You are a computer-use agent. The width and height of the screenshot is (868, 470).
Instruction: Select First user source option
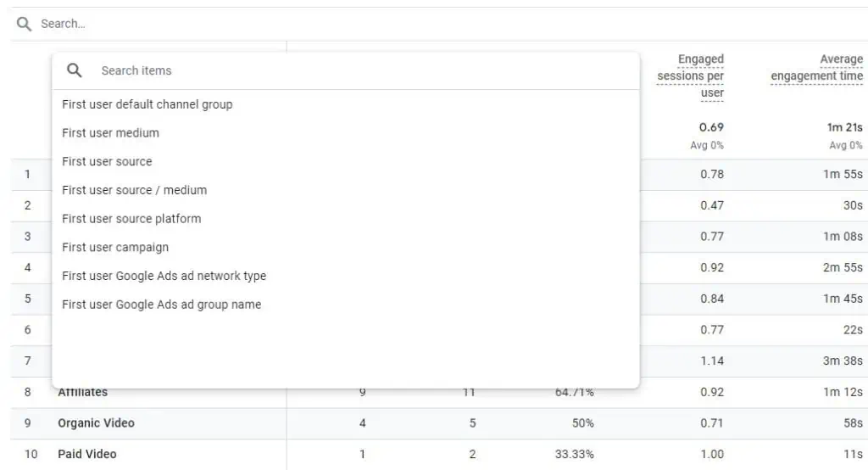tap(108, 161)
